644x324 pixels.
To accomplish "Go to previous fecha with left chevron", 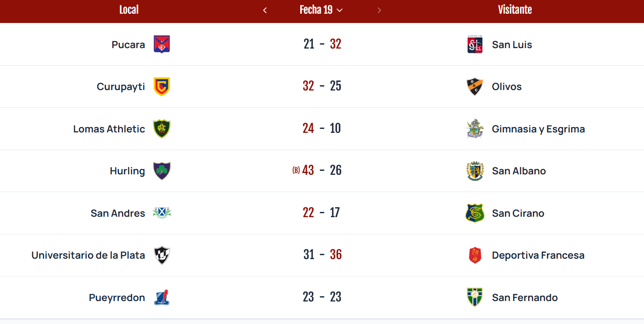I will pos(265,10).
